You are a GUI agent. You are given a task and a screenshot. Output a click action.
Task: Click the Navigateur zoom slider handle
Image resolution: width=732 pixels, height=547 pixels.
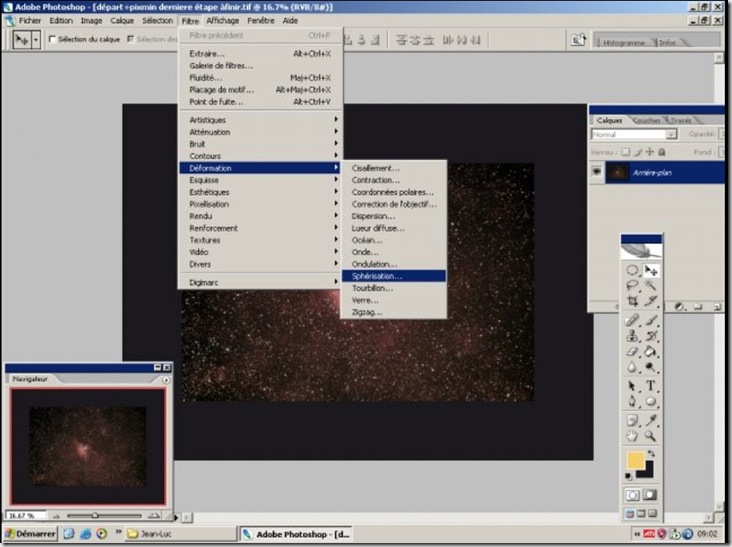point(95,516)
